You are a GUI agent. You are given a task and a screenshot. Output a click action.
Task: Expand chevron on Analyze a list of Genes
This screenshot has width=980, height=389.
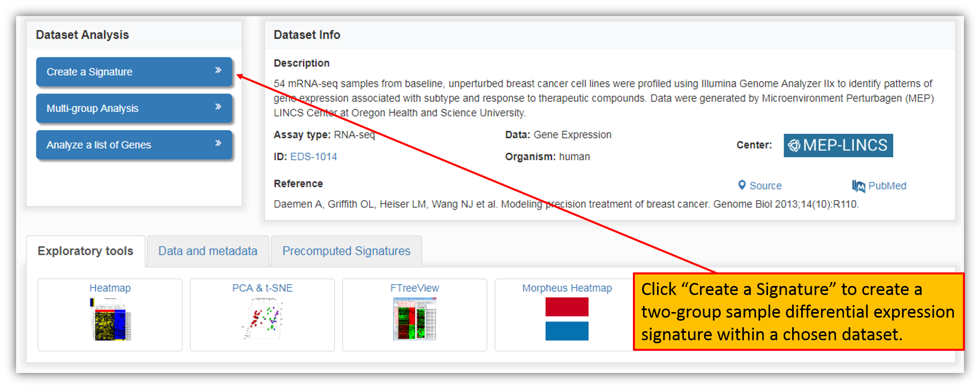218,143
